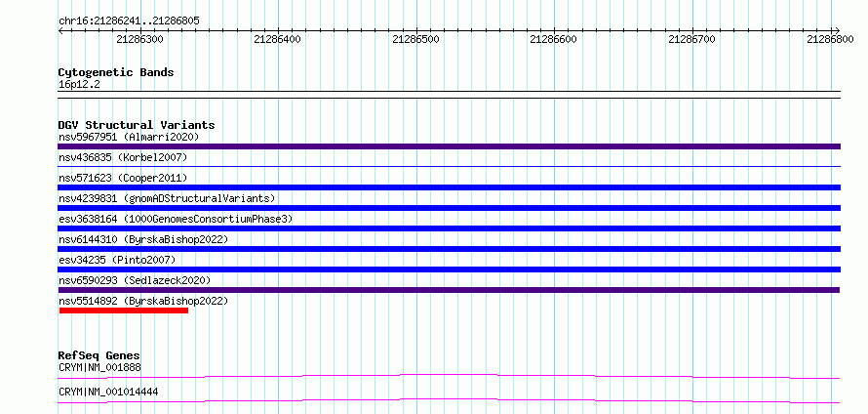Viewport: 868px width, 414px height.
Task: Click the blue bar under nsv6144310
Action: [x=449, y=249]
